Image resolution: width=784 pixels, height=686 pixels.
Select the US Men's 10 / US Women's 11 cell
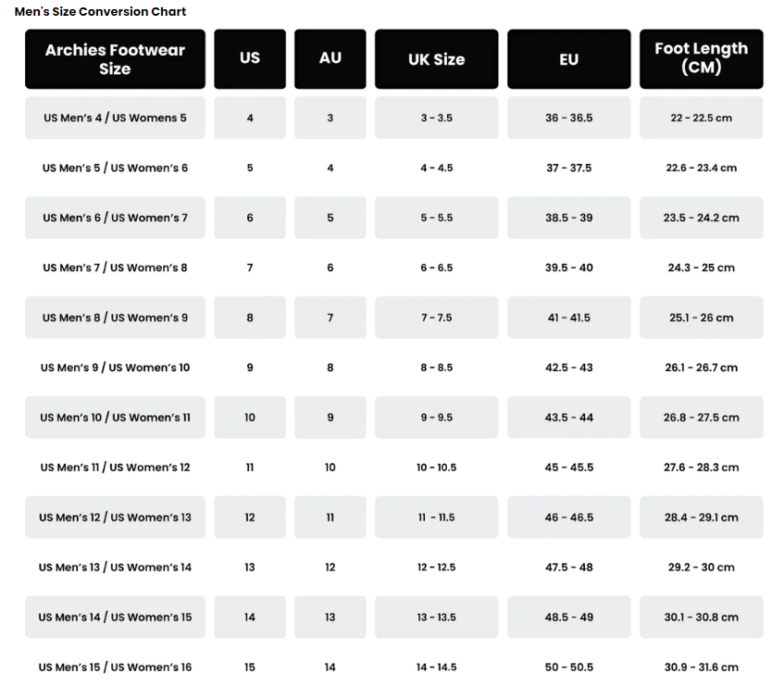[x=115, y=418]
